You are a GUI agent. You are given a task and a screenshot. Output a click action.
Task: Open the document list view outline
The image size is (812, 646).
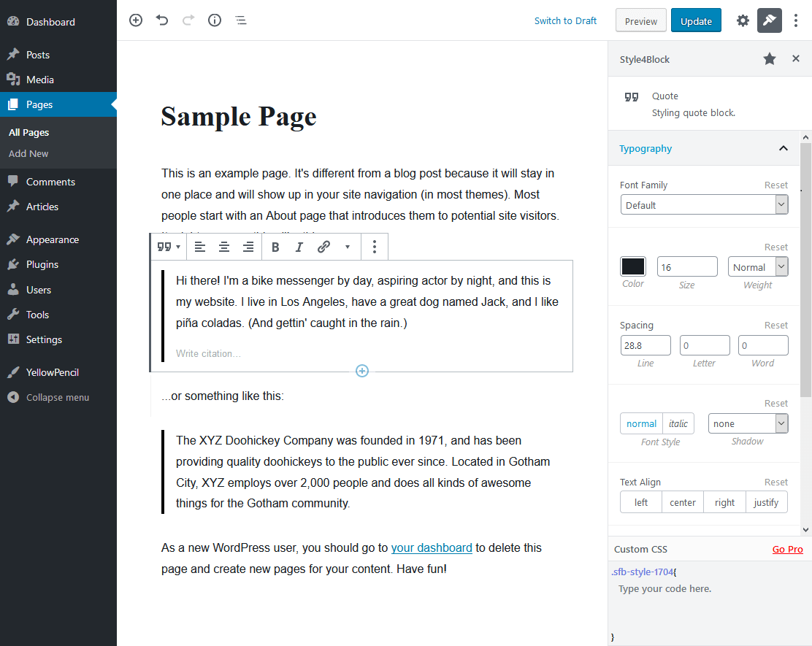(241, 20)
